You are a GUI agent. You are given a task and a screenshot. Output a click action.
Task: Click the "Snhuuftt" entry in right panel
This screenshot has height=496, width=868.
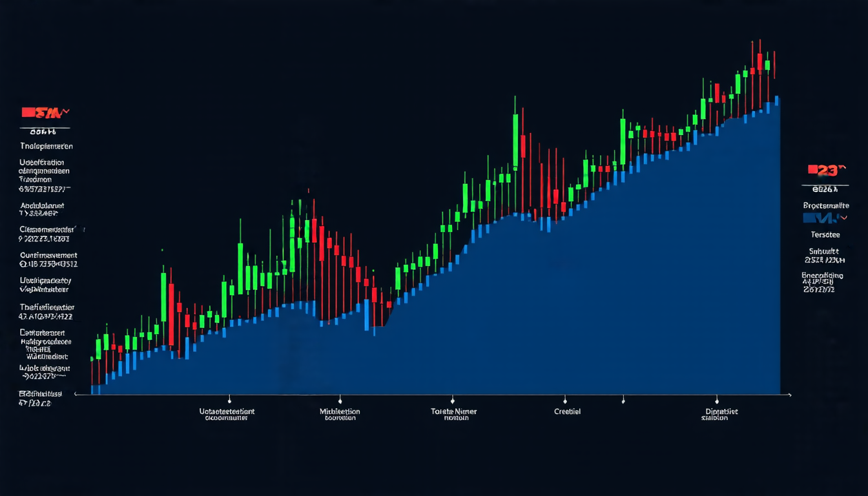[824, 252]
